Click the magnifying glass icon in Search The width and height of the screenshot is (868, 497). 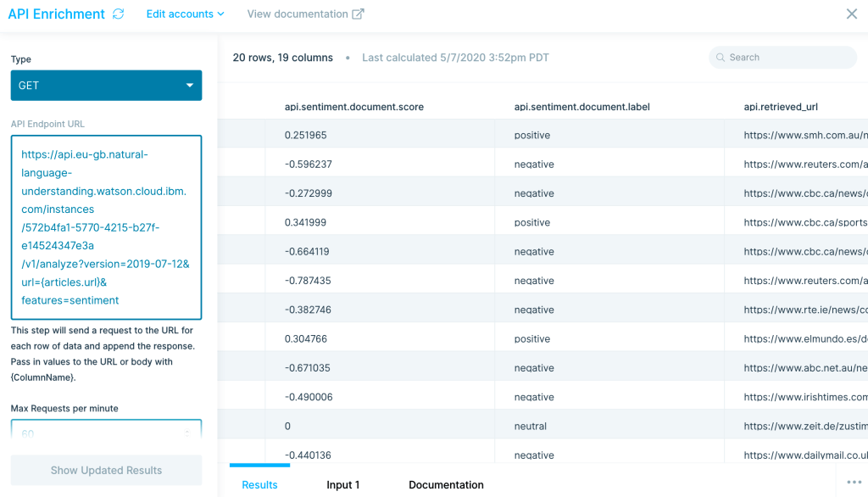point(721,58)
